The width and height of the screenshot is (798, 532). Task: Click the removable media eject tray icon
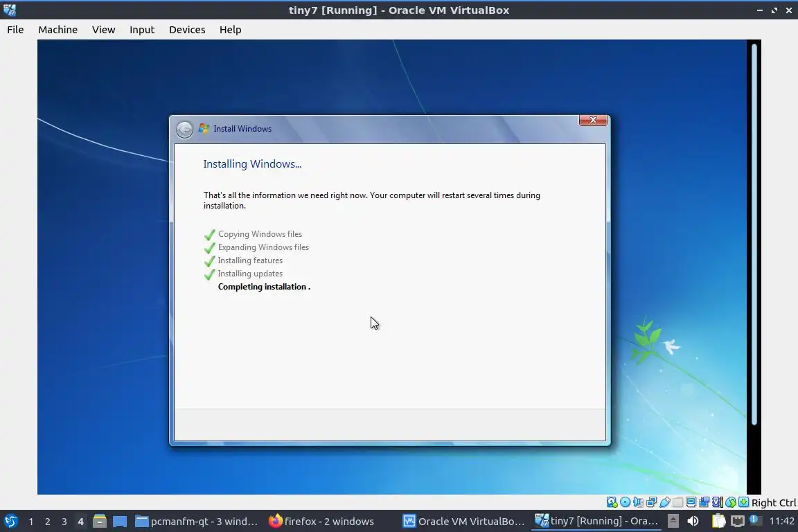673,521
